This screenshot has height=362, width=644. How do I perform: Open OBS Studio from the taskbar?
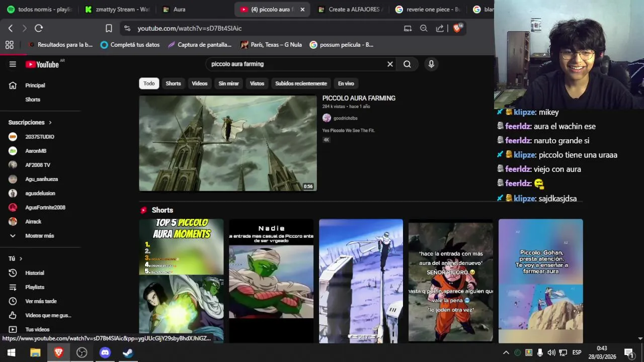coord(82,352)
